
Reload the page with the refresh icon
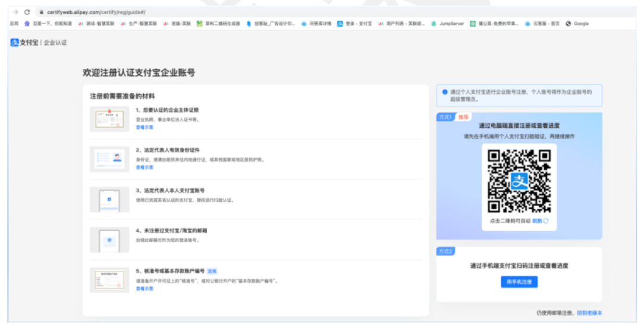point(27,13)
